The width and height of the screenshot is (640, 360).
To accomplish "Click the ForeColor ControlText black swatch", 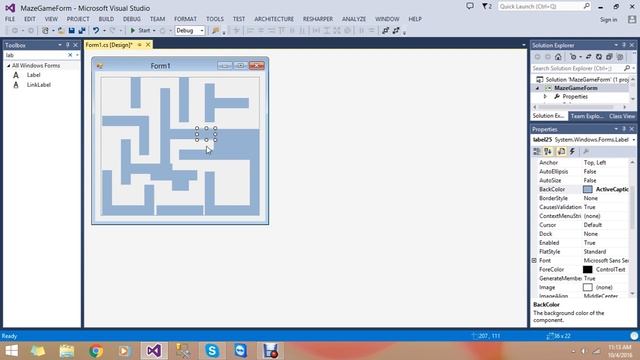I will click(x=587, y=269).
